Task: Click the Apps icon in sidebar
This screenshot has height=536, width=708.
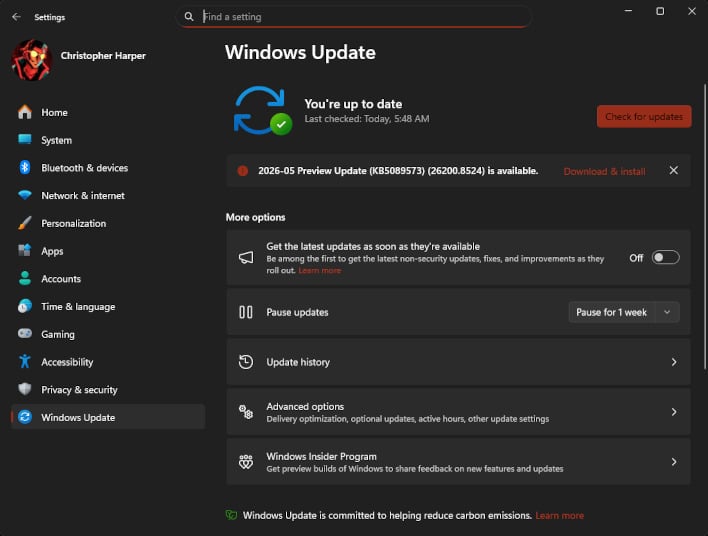Action: point(25,251)
